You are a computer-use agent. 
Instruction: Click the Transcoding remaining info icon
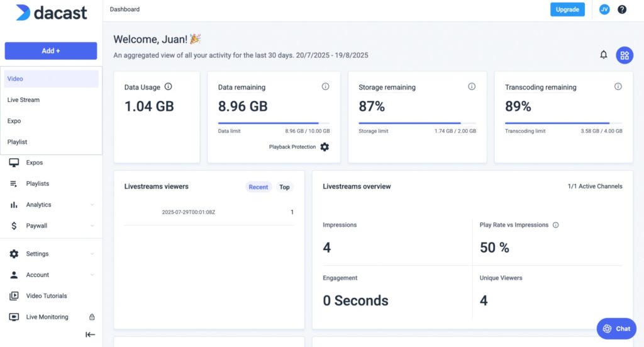(618, 87)
